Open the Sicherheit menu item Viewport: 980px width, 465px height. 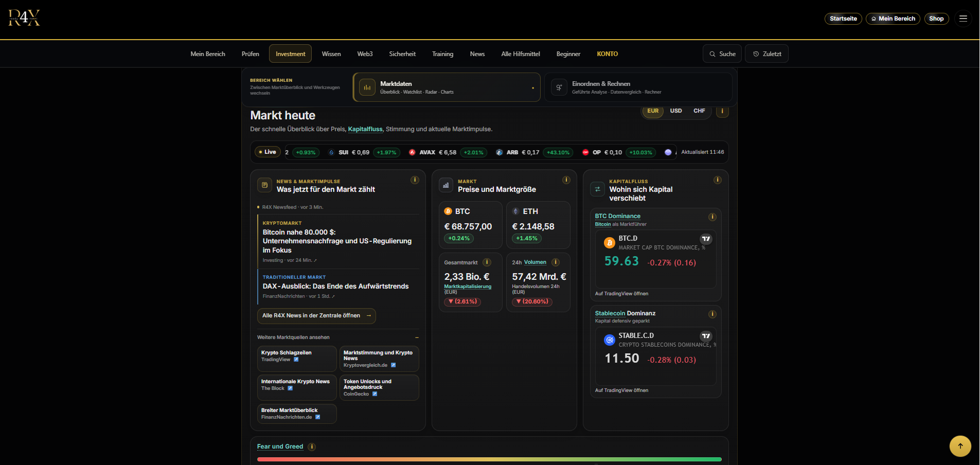[x=402, y=54]
